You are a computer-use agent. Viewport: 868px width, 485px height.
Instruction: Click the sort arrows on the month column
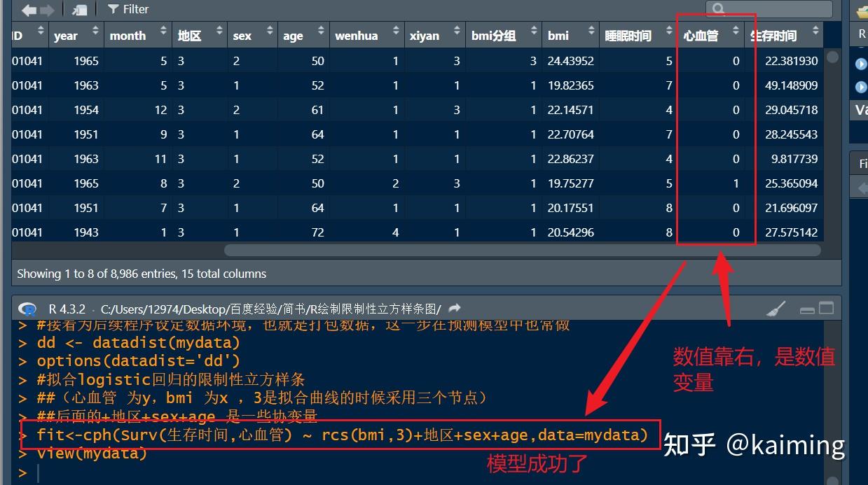pyautogui.click(x=163, y=31)
